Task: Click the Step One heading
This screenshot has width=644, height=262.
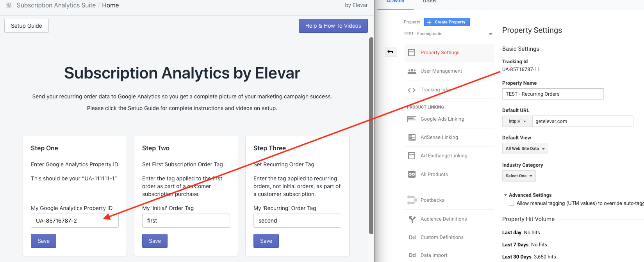Action: pos(45,148)
